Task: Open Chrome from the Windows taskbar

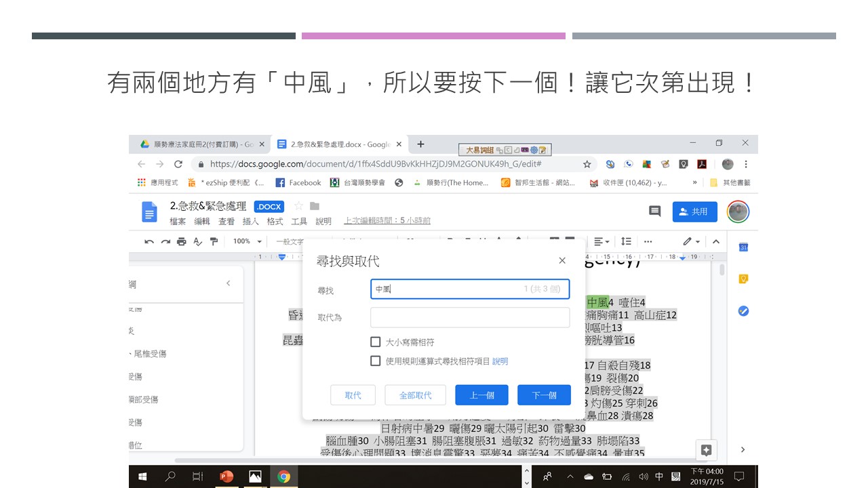Action: click(x=283, y=476)
